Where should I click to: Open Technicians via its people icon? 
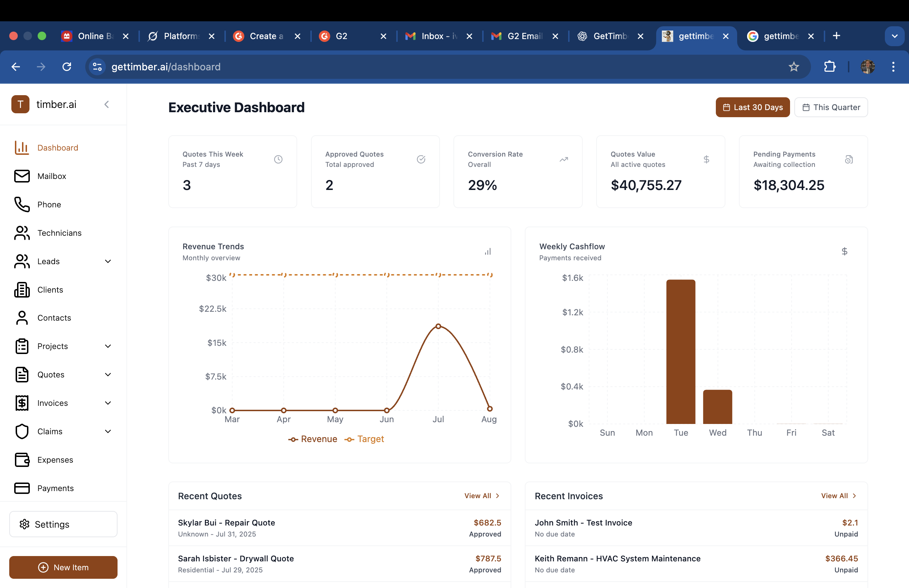22,233
